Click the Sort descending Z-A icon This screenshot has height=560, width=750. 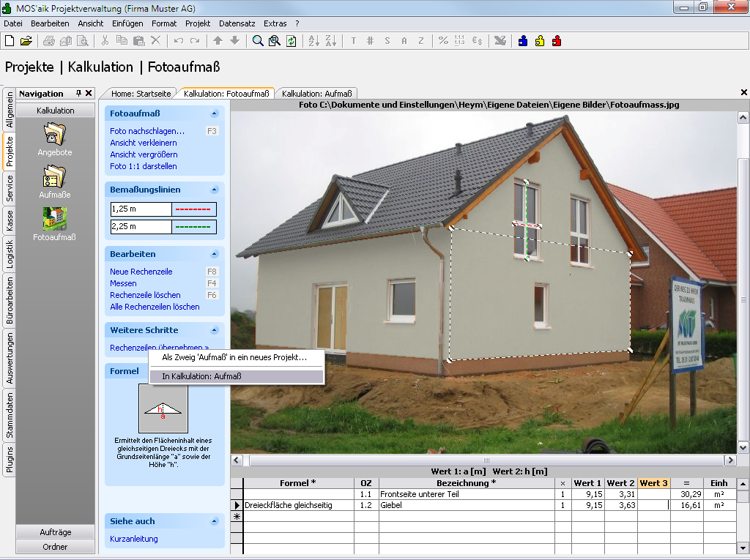click(331, 41)
